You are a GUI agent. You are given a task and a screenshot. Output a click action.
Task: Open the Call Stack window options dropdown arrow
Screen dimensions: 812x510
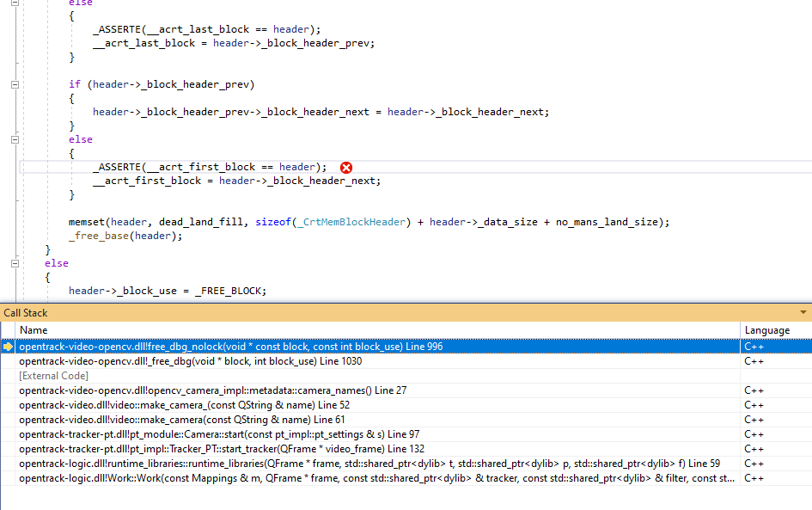click(804, 312)
